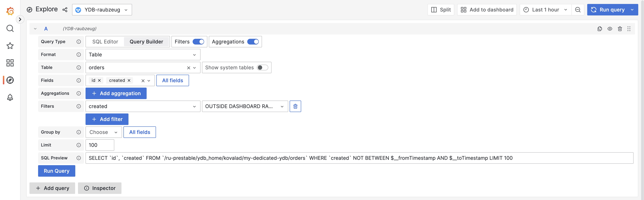Open the Inspector
This screenshot has width=644, height=200.
click(x=100, y=188)
